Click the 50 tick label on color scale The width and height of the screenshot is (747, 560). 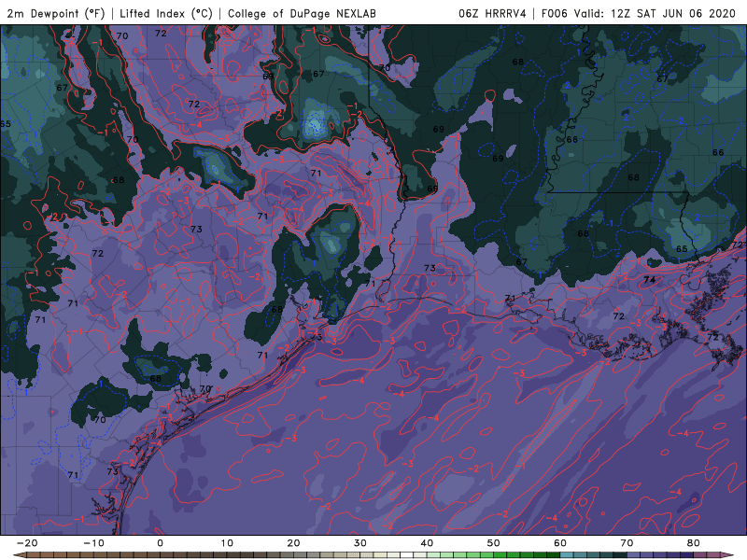click(494, 543)
